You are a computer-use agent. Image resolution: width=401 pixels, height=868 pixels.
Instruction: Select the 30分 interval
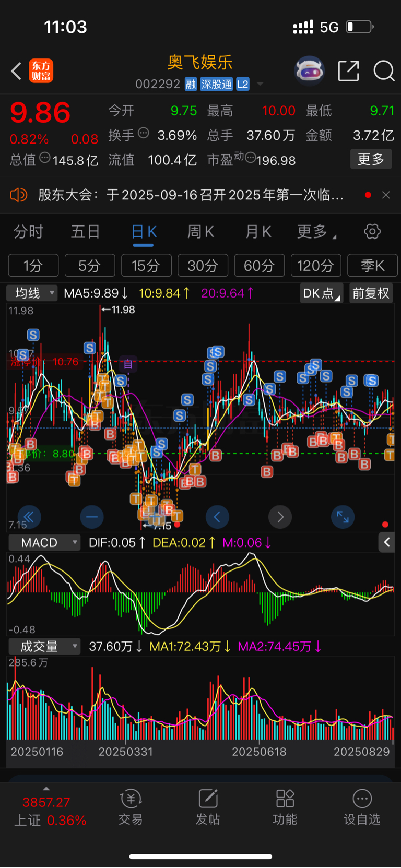203,266
